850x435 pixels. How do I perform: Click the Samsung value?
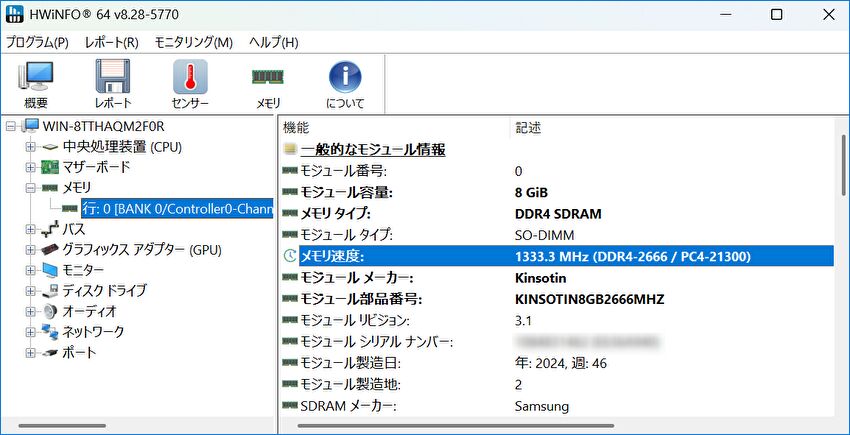tap(542, 406)
